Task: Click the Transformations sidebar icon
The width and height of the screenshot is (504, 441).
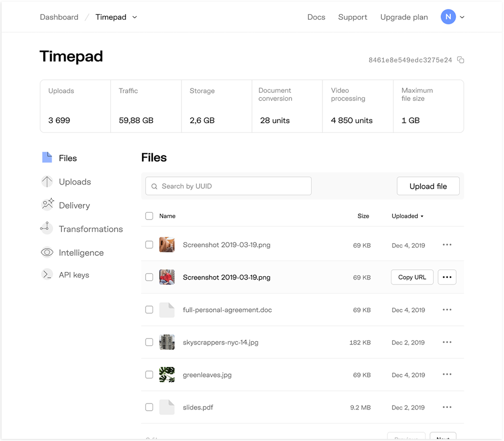Action: [47, 228]
